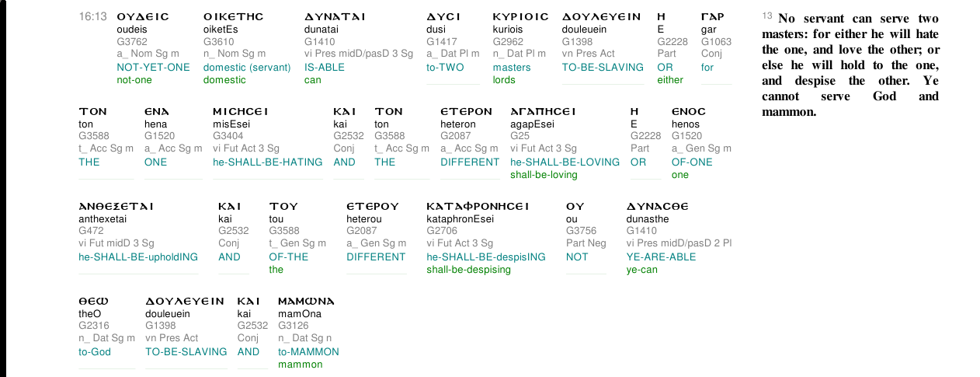Click the Greek word ΜΑΜΩΝΑ

306,301
